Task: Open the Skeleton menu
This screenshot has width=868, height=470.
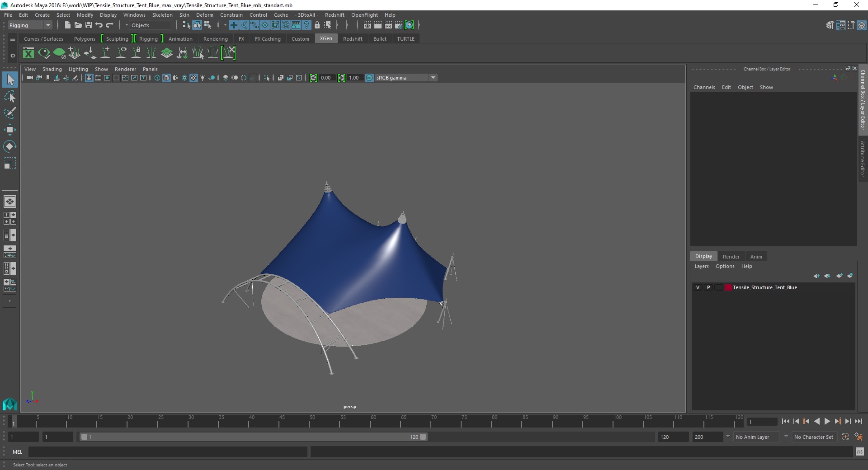Action: (162, 15)
